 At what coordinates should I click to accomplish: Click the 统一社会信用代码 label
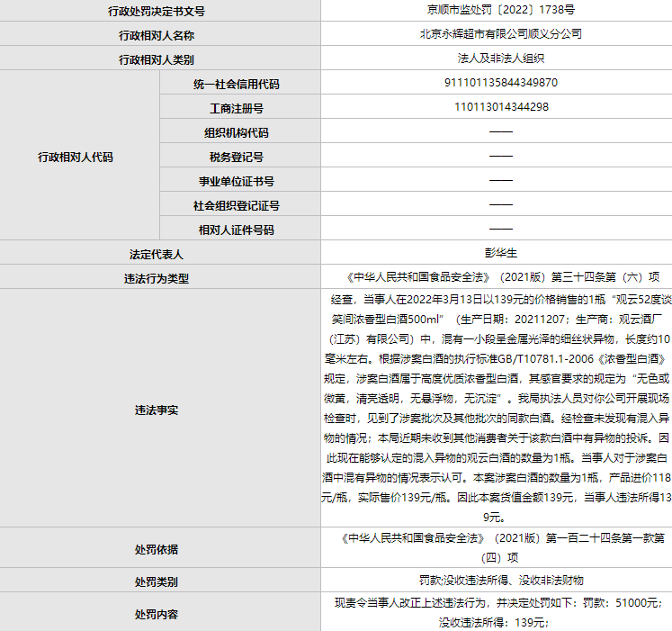(236, 84)
